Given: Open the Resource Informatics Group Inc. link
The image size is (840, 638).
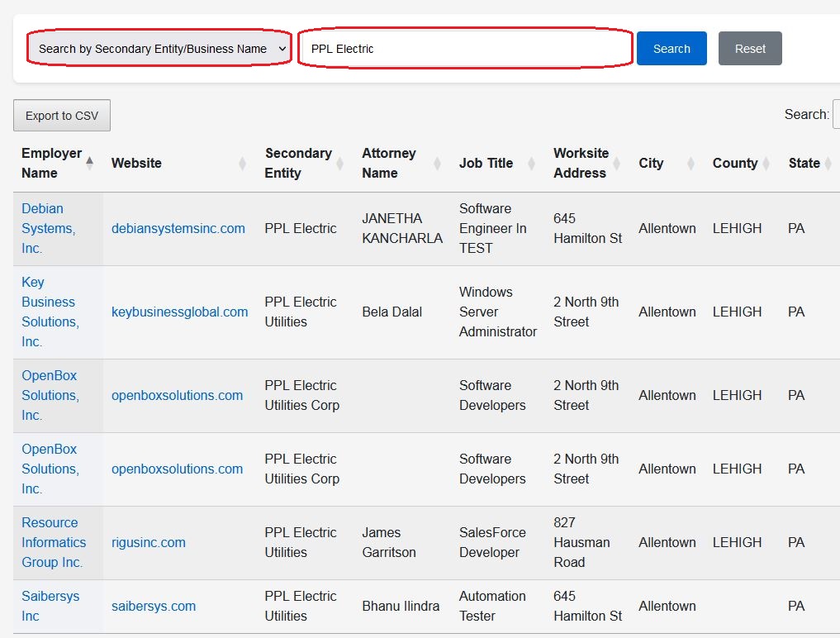Looking at the screenshot, I should (x=54, y=543).
